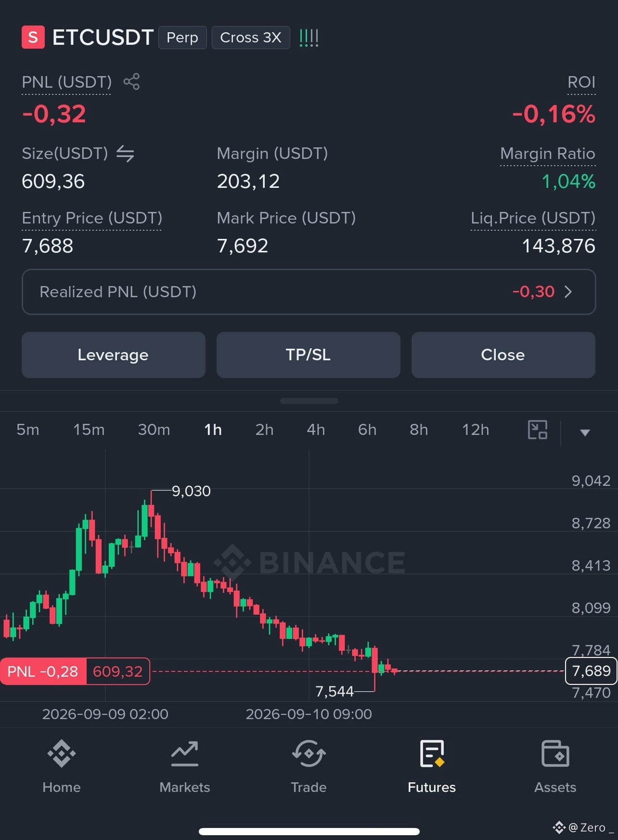Select the Futures tab
Viewport: 618px width, 840px height.
click(432, 767)
